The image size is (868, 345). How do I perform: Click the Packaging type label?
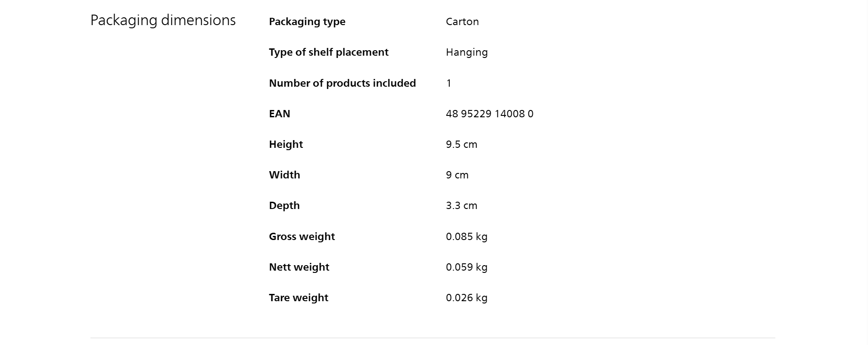307,22
